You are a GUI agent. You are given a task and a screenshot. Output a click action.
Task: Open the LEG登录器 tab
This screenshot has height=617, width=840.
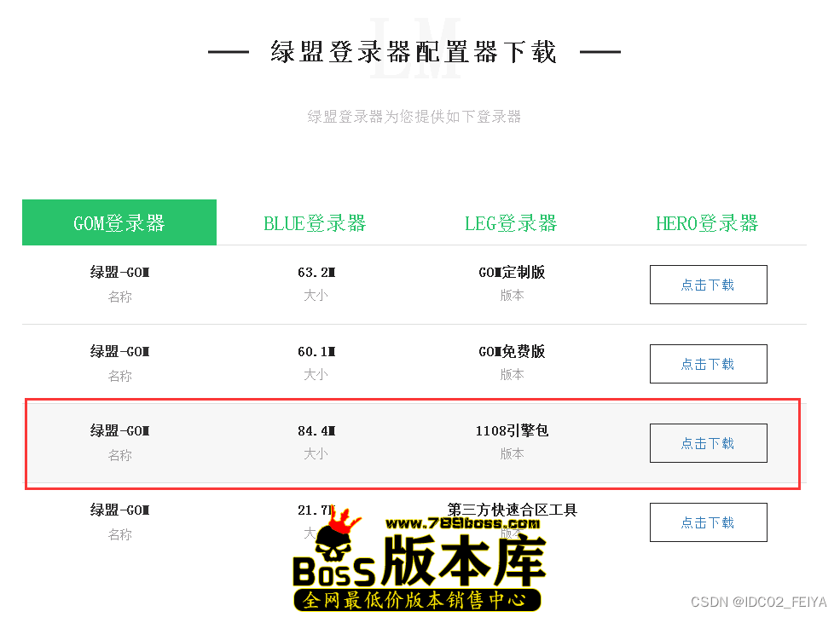[x=511, y=223]
